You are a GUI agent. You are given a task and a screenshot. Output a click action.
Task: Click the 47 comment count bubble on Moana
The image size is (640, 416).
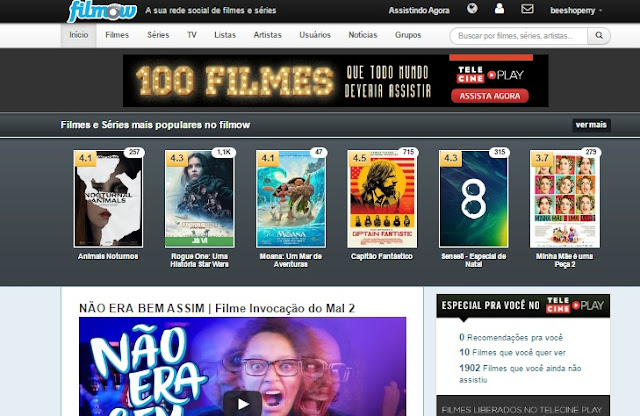[x=318, y=152]
